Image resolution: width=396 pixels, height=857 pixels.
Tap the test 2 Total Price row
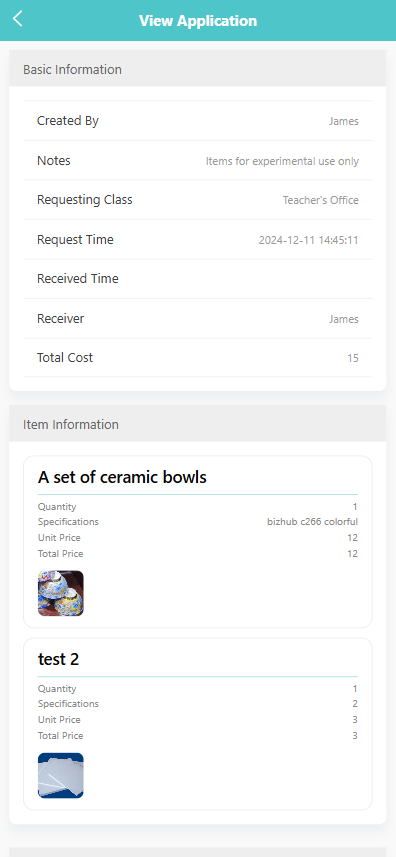tap(198, 736)
